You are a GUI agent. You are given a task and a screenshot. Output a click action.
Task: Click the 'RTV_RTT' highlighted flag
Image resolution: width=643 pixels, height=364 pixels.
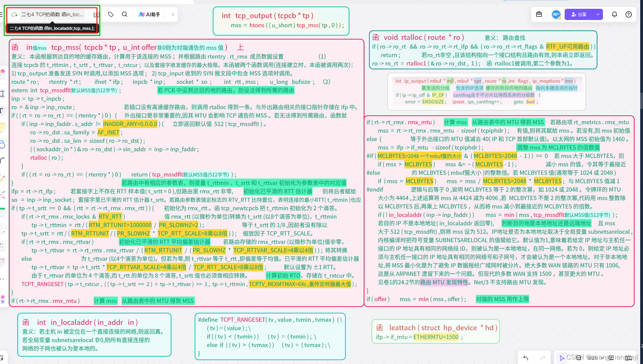pos(110,217)
